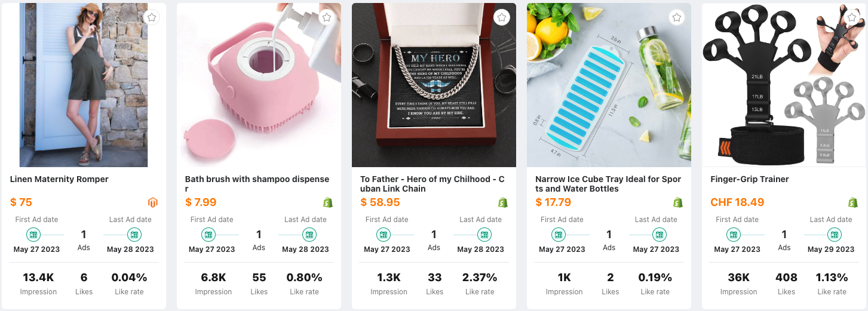Open the Cuban Link Chain necklace image
868x311 pixels.
(434, 85)
